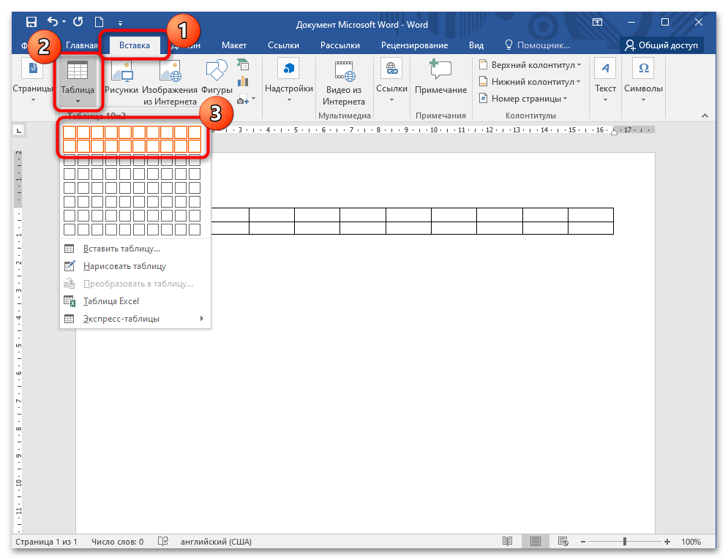Viewport: 728px width, 560px height.
Task: Click the zoom slider handle
Action: coord(625,542)
